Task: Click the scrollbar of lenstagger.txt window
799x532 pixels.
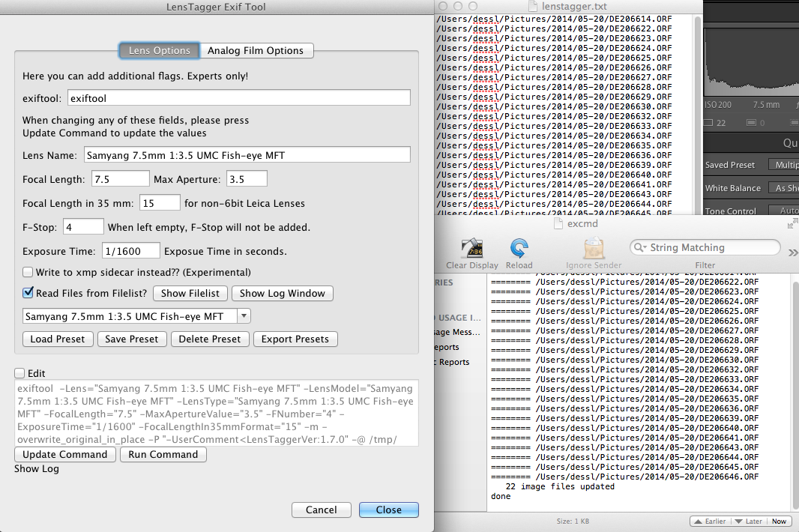Action: pyautogui.click(x=698, y=114)
